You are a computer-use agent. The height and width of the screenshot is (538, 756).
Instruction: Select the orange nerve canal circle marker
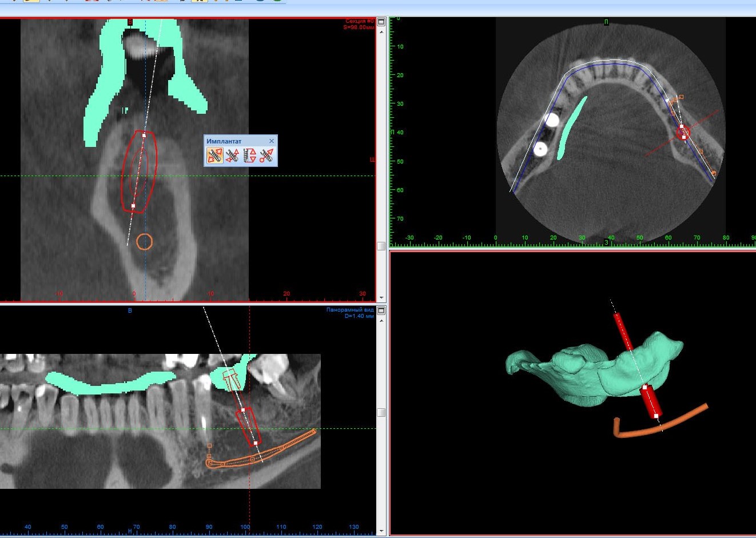point(145,242)
